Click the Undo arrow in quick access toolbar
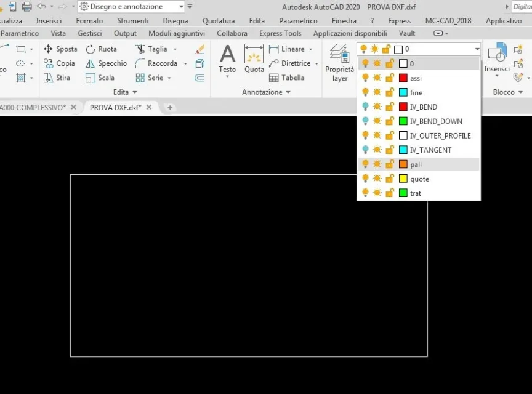The image size is (532, 394). pos(41,6)
